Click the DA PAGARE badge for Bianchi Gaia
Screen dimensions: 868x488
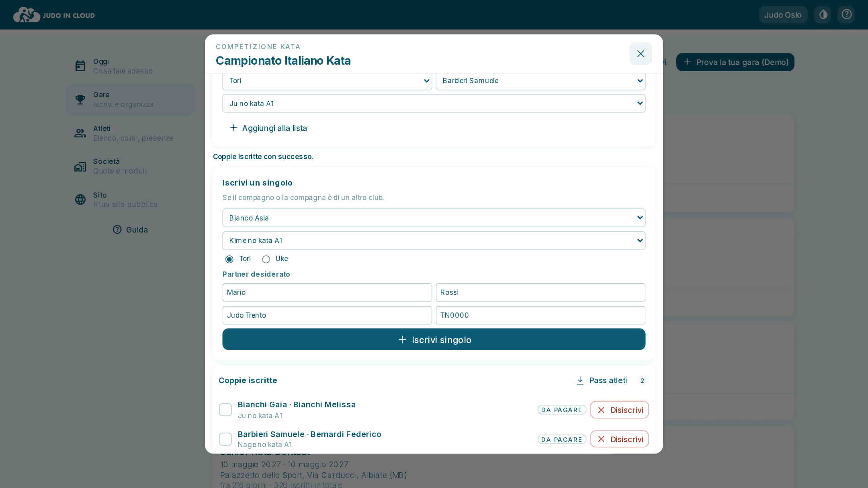pyautogui.click(x=562, y=410)
